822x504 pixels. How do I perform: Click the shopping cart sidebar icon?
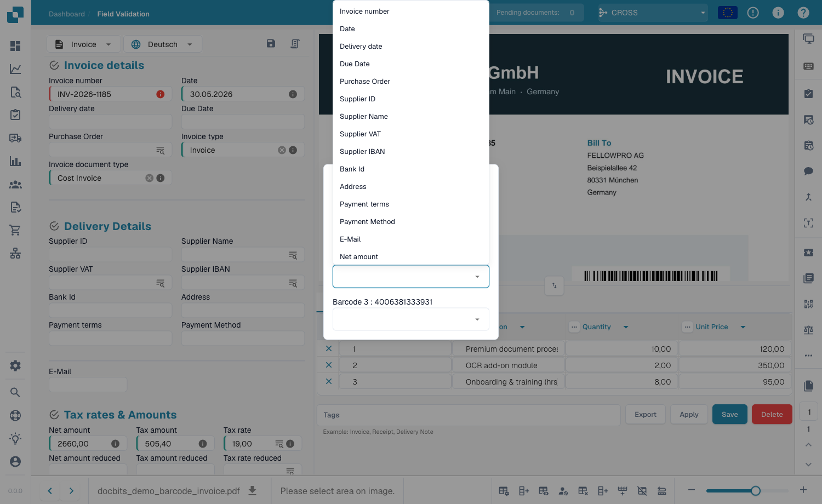tap(15, 230)
